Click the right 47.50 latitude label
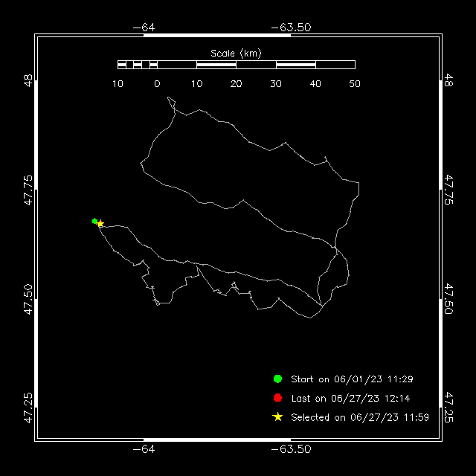The width and height of the screenshot is (476, 476). click(x=448, y=299)
